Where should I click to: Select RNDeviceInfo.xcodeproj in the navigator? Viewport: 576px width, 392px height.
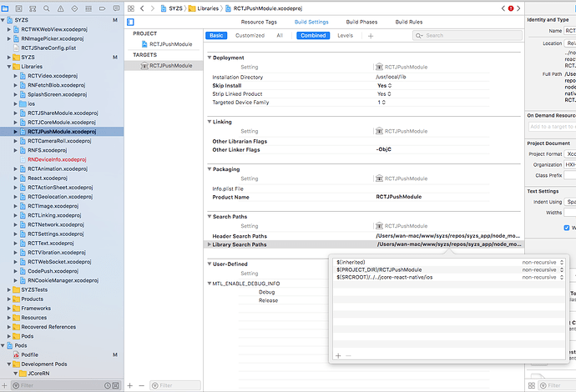pos(56,159)
